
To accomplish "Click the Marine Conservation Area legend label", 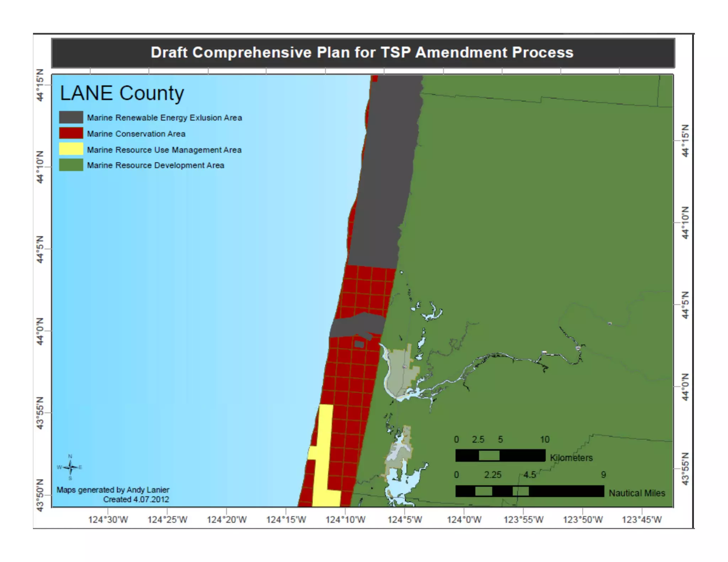I will [136, 134].
